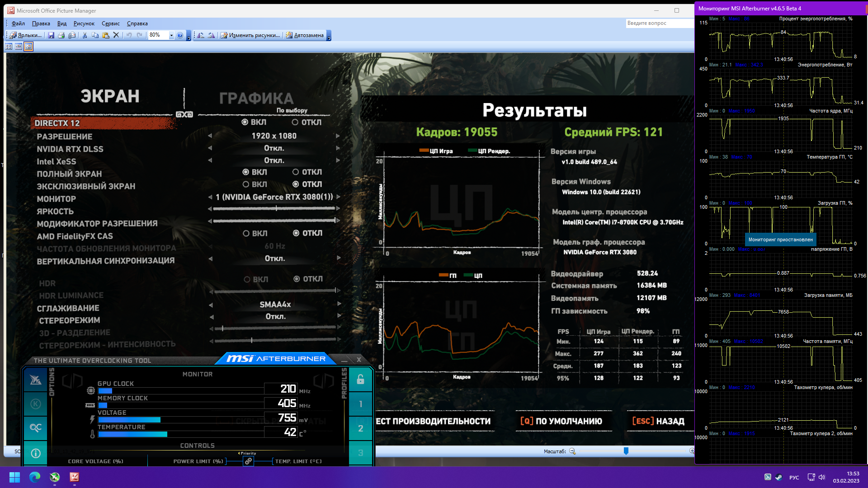868x488 pixels.
Task: Open the 80% zoom dropdown arrow
Action: click(171, 35)
